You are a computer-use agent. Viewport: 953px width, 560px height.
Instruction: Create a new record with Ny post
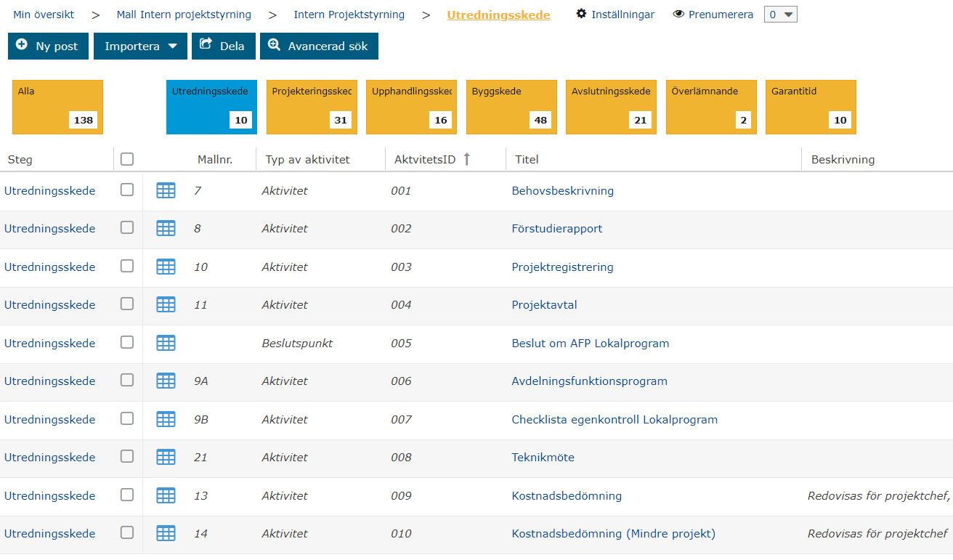(48, 46)
